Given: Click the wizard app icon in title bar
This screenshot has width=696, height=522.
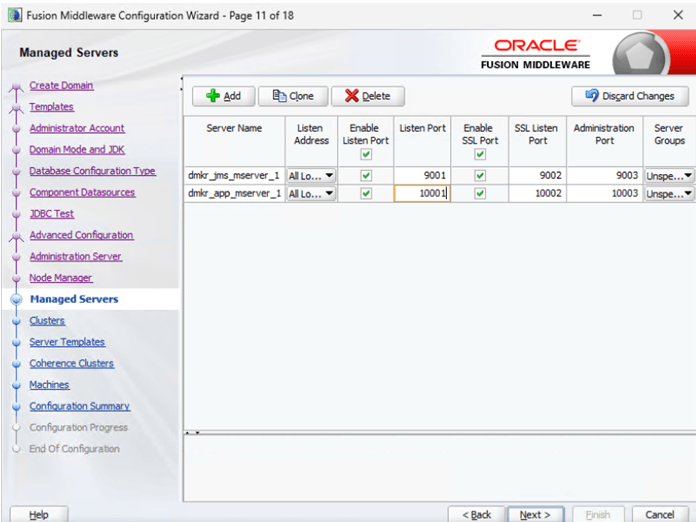Looking at the screenshot, I should [15, 15].
